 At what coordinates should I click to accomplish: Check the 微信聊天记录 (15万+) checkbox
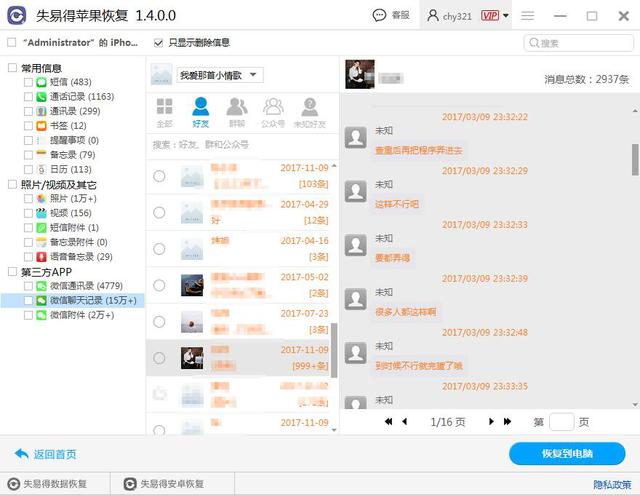coord(28,301)
